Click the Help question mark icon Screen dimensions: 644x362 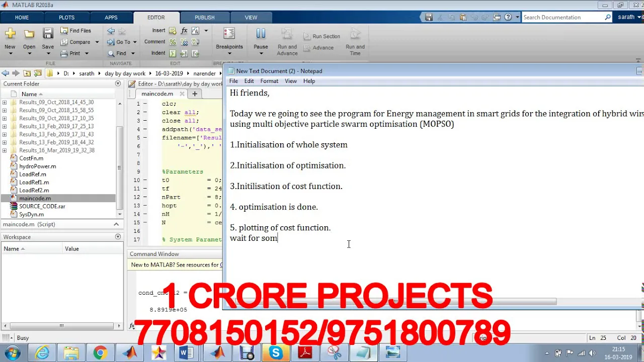pyautogui.click(x=508, y=17)
